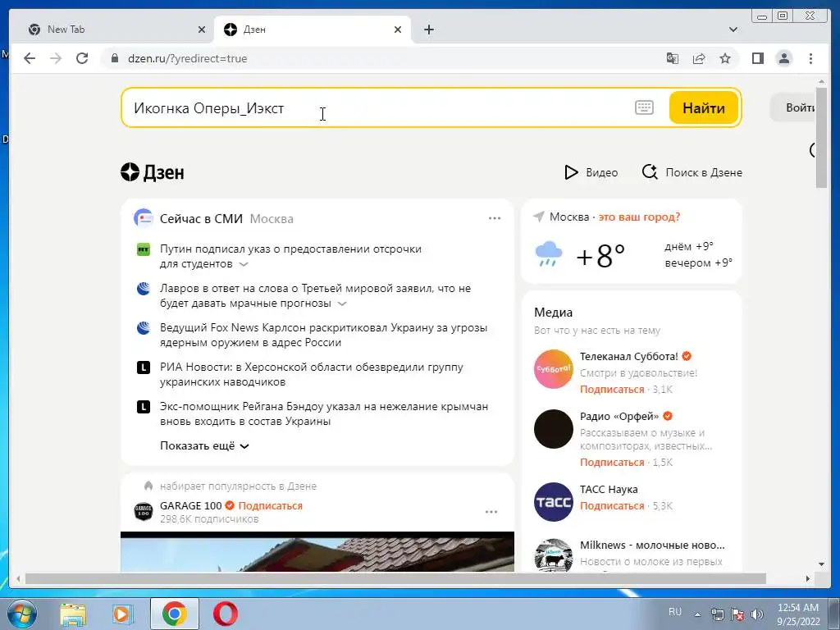Click the +8° temperature reading
840x630 pixels.
[600, 255]
